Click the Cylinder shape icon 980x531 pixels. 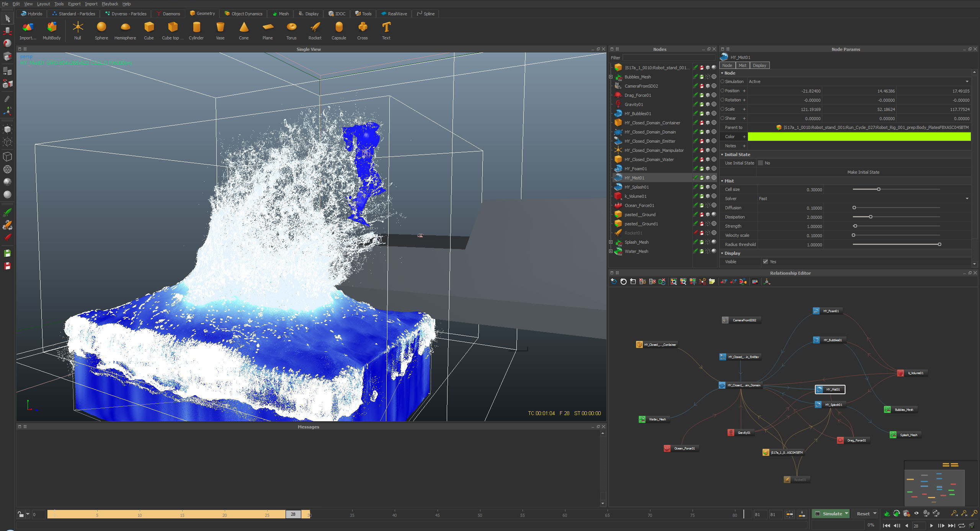(x=196, y=28)
